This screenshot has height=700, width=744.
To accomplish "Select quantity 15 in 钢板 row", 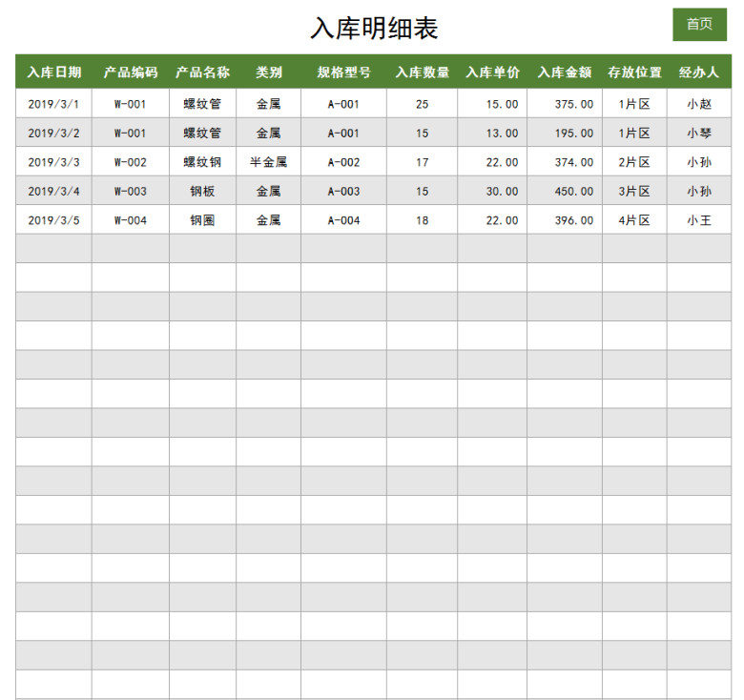I will tap(422, 191).
